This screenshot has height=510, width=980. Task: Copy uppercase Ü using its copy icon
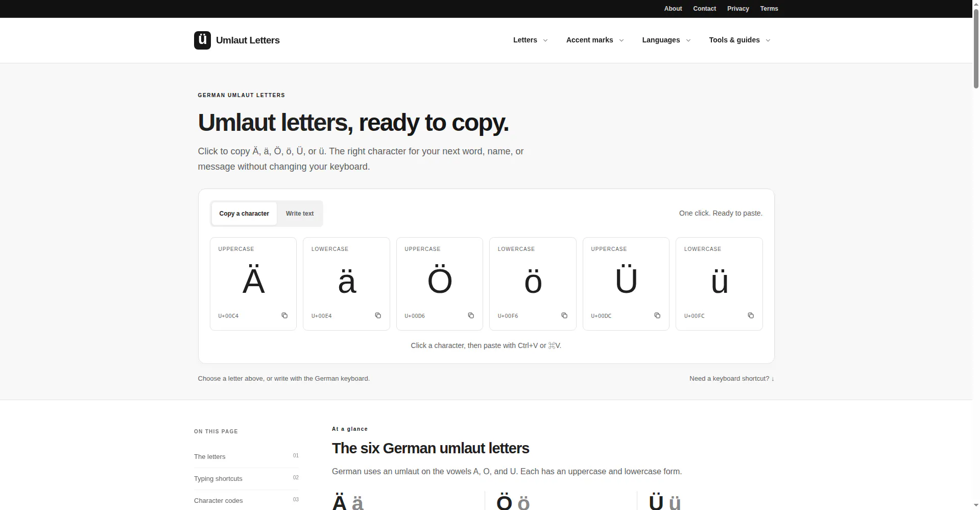click(657, 316)
